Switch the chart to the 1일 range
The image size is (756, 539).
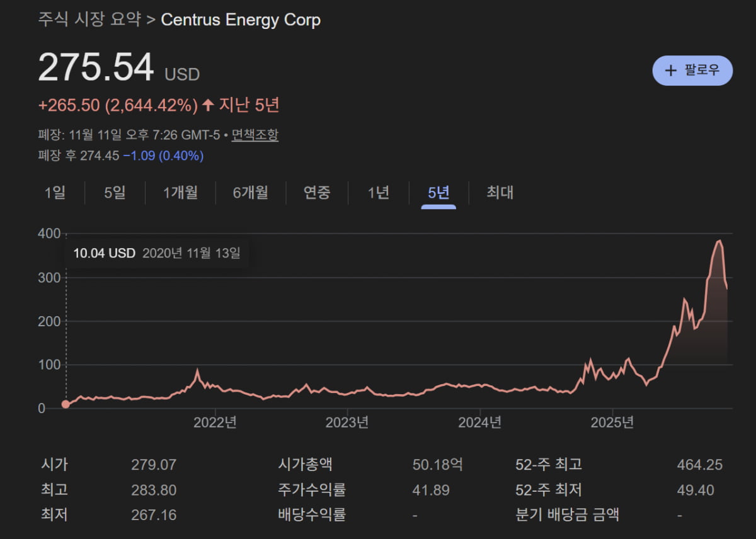[55, 193]
